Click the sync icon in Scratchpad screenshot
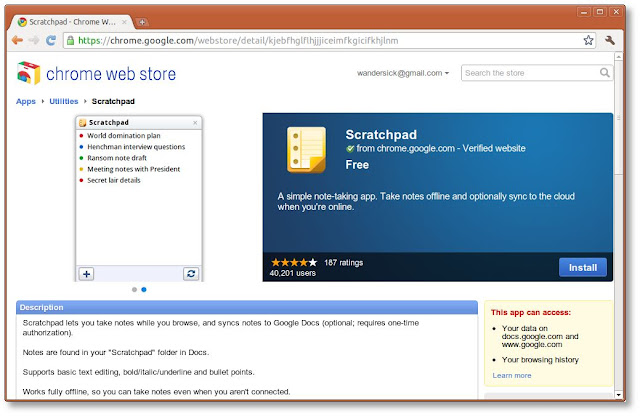This screenshot has width=640, height=416. (191, 274)
